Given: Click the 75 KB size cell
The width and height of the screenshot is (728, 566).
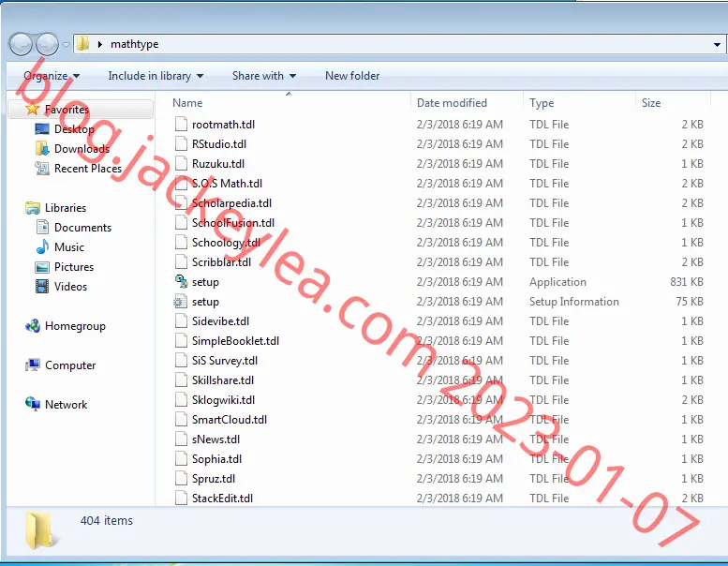Looking at the screenshot, I should coord(690,302).
